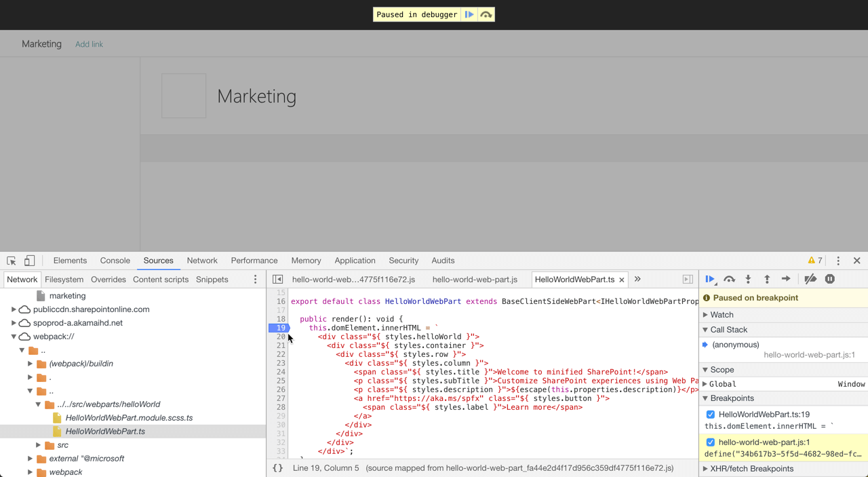This screenshot has height=477, width=868.
Task: Disable HelloWorldWebPart.ts:19 breakpoint checkbox
Action: (711, 415)
